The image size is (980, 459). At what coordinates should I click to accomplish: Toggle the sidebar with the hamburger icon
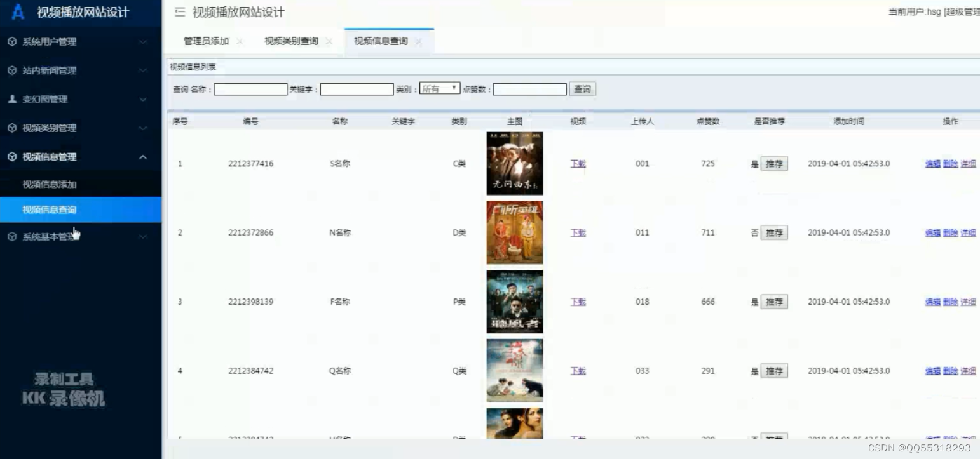coord(180,12)
